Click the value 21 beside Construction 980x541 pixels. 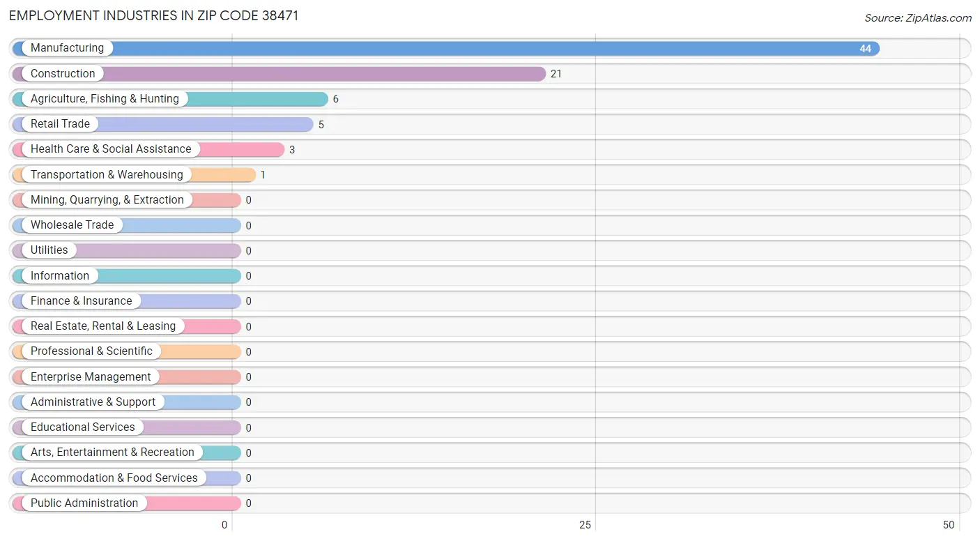[556, 74]
